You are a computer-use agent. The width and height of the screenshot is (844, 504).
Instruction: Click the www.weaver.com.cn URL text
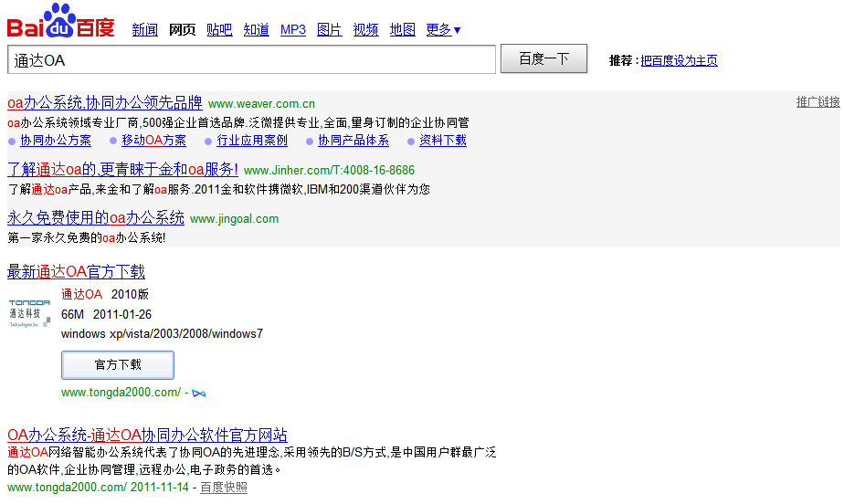pos(261,104)
